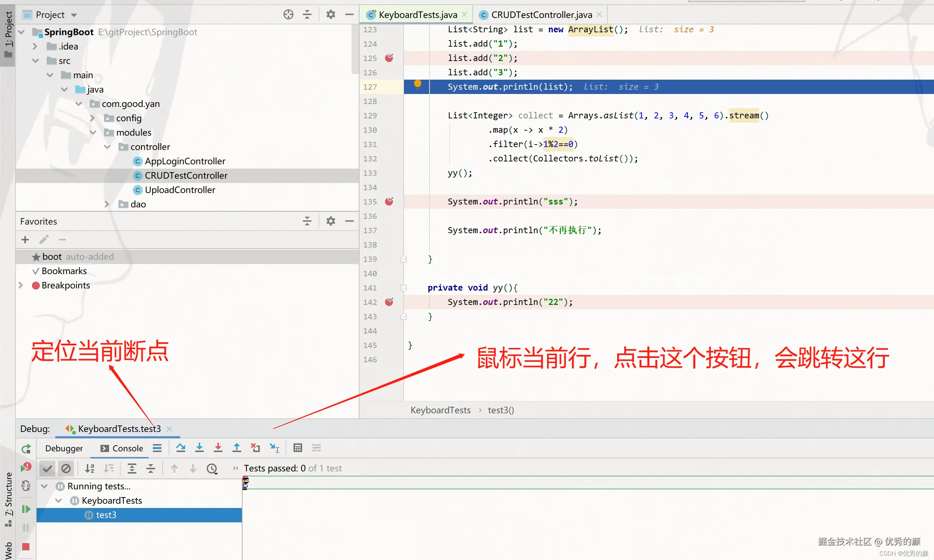This screenshot has width=934, height=560.
Task: Switch to the Debugger tab
Action: tap(64, 448)
